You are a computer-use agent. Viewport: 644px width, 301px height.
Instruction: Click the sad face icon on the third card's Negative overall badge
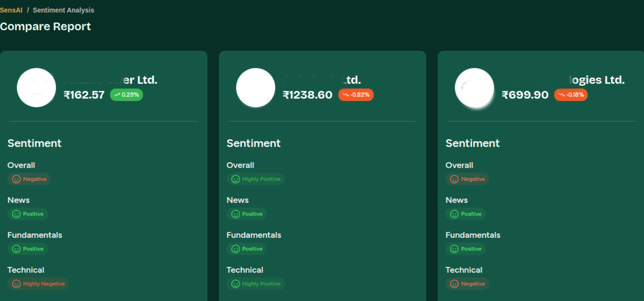[454, 179]
